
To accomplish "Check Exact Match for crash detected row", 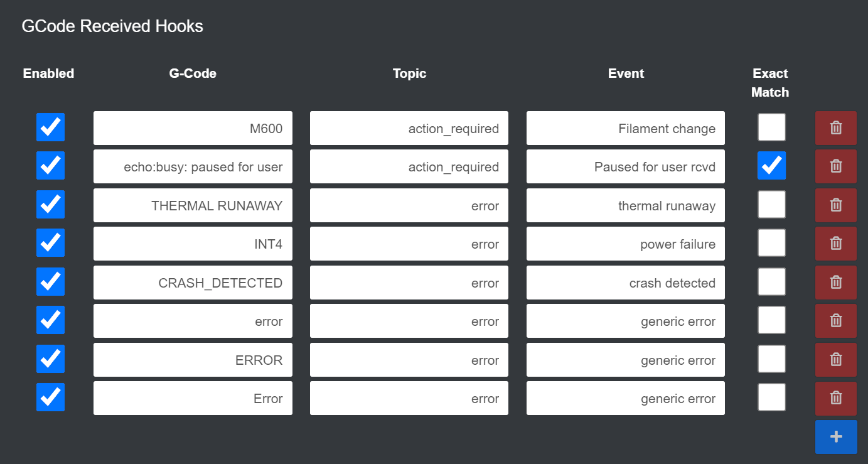I will 771,282.
